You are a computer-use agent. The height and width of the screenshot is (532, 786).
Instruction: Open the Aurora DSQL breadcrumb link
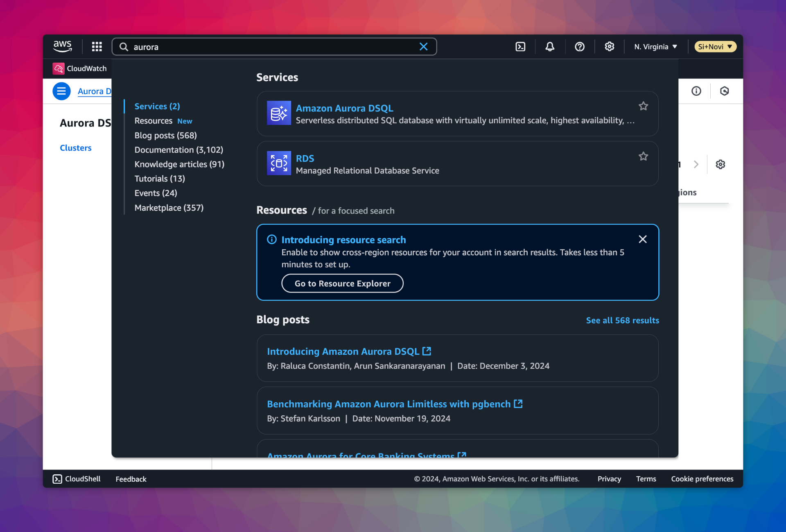click(x=95, y=91)
